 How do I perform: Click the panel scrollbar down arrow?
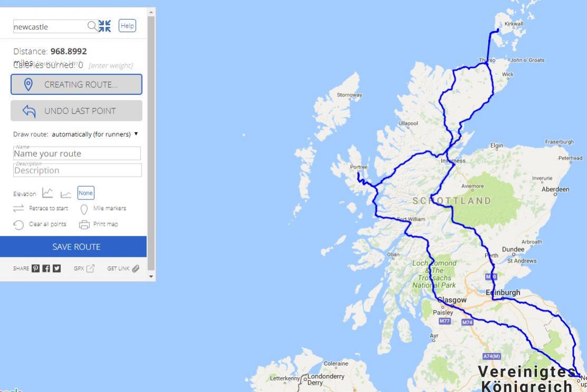pos(152,276)
